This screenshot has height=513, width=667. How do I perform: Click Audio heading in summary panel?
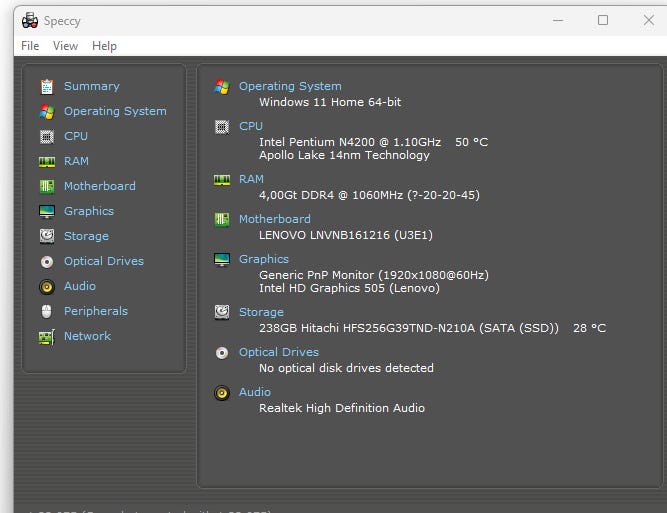click(x=255, y=392)
